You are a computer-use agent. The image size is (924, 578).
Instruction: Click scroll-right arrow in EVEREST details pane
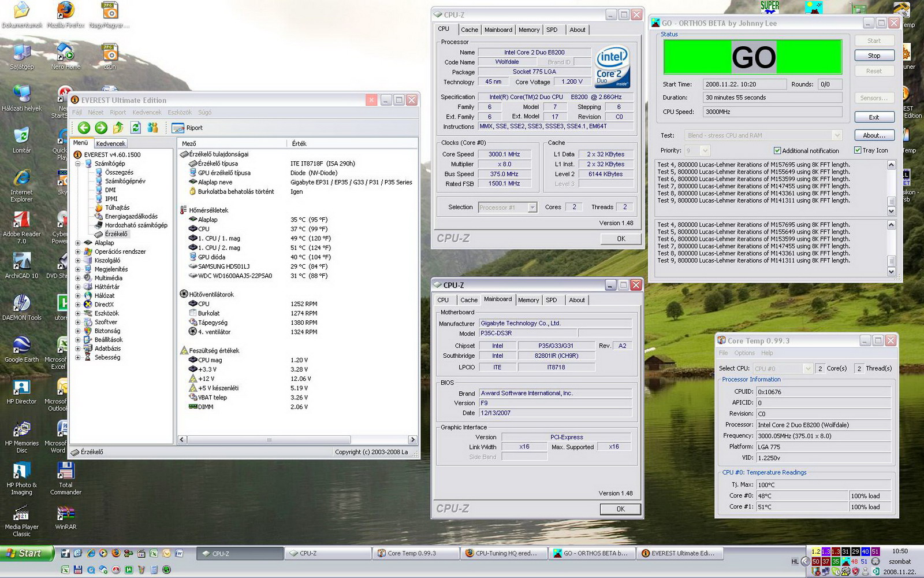(412, 440)
